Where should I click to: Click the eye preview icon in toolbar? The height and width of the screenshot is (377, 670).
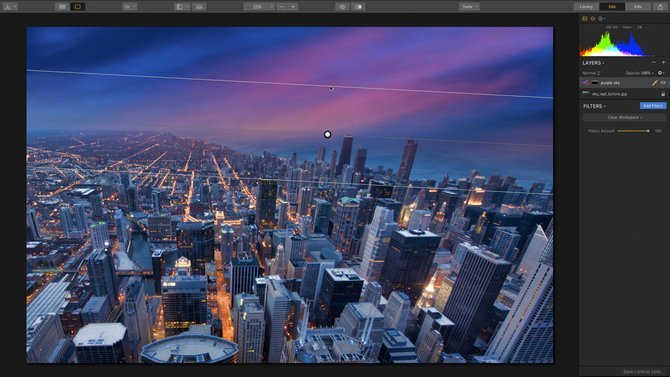click(x=342, y=6)
